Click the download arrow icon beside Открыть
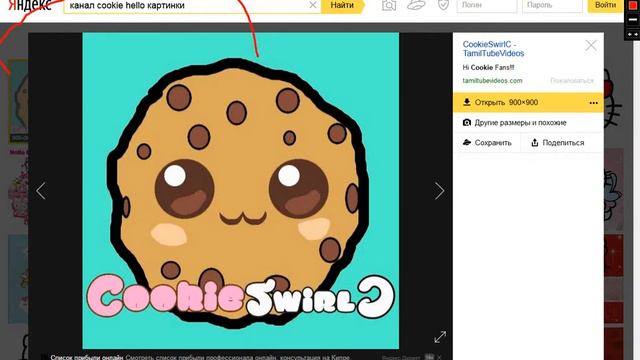 pyautogui.click(x=467, y=102)
